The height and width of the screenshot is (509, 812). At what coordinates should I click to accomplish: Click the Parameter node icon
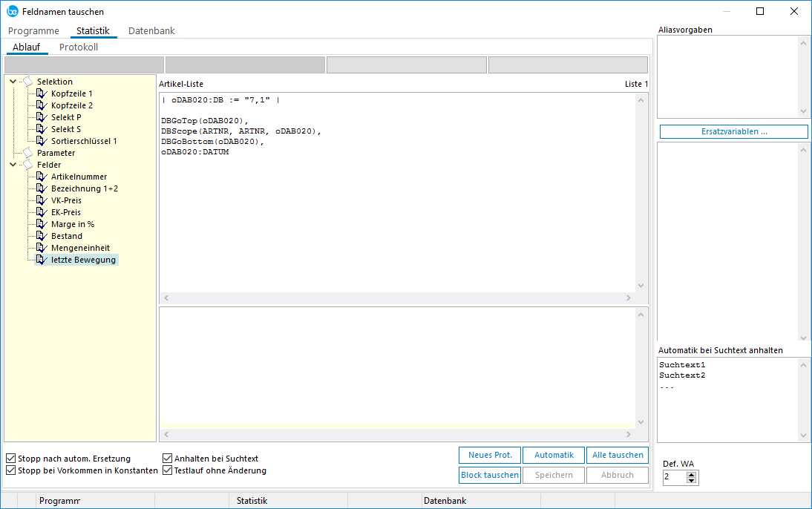[x=28, y=153]
